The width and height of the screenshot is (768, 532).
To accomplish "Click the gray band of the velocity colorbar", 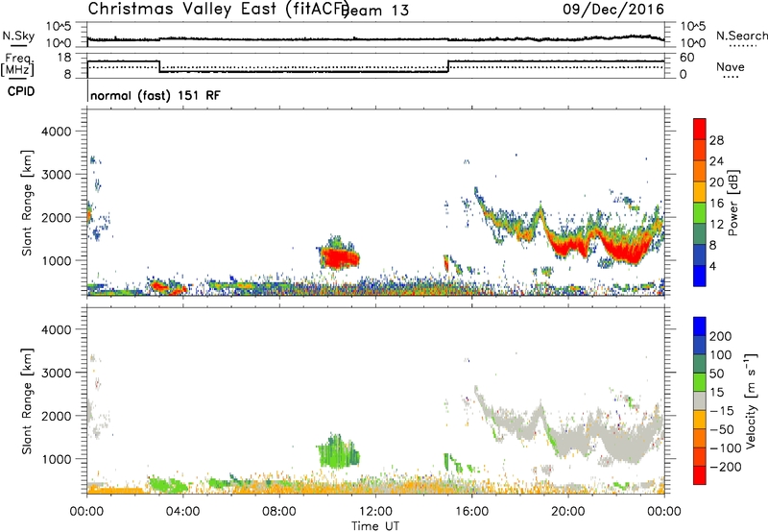I will click(x=700, y=400).
